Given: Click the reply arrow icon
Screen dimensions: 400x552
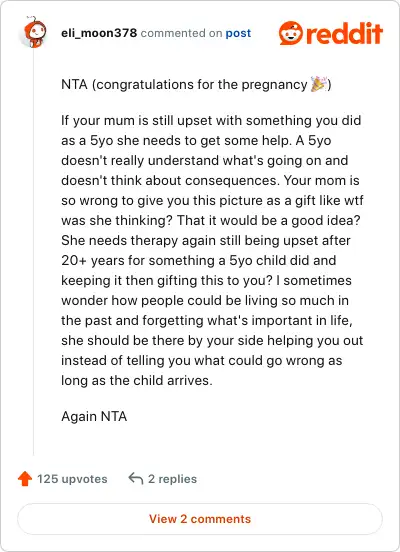Looking at the screenshot, I should (136, 479).
